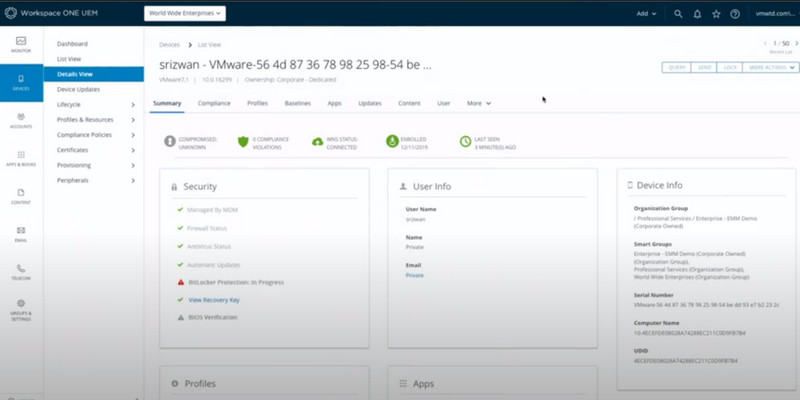Screen dimensions: 800x400
Task: Open Device Updates in the submenu
Action: pyautogui.click(x=79, y=89)
